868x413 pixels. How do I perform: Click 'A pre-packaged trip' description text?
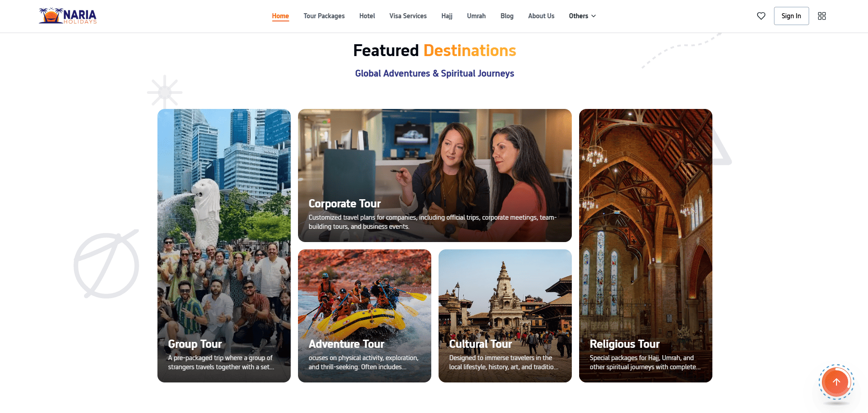[221, 362]
